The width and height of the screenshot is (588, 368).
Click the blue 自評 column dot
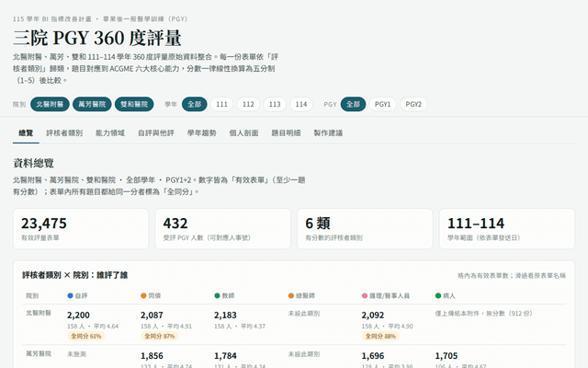point(70,296)
